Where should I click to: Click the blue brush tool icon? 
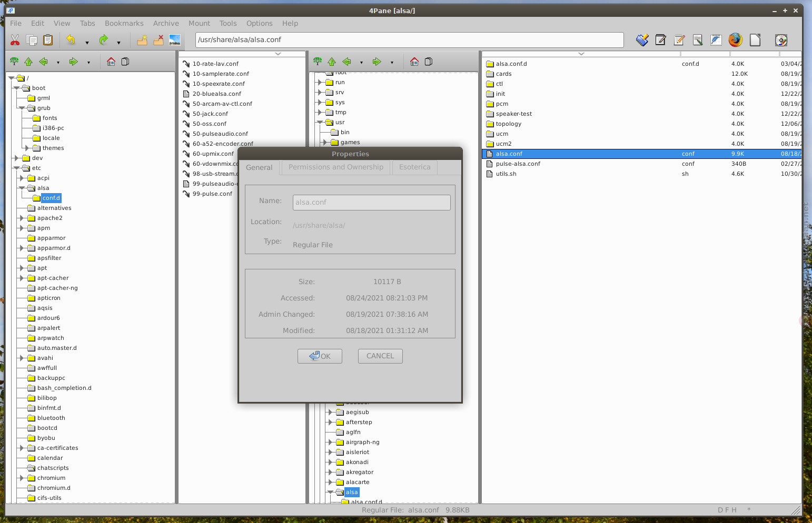[642, 40]
